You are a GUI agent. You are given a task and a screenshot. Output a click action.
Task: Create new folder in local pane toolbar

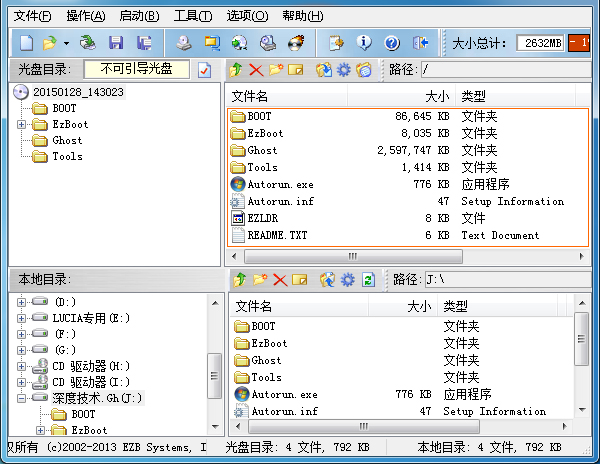pos(260,280)
